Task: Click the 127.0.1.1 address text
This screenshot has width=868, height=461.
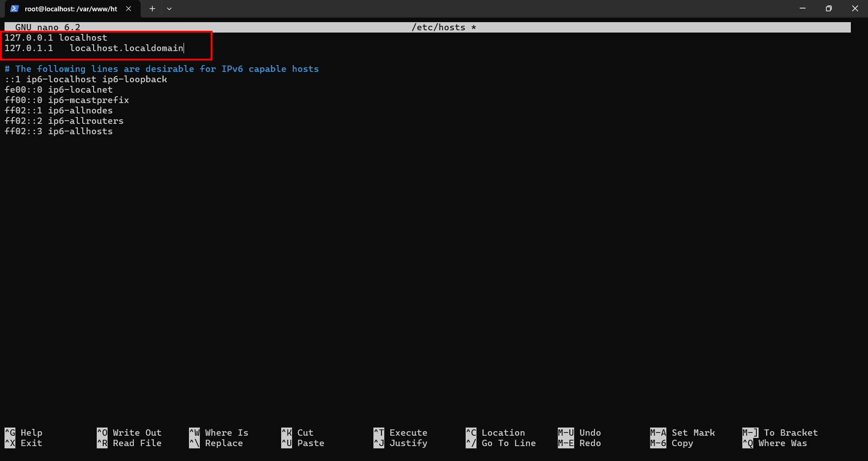Action: (28, 48)
